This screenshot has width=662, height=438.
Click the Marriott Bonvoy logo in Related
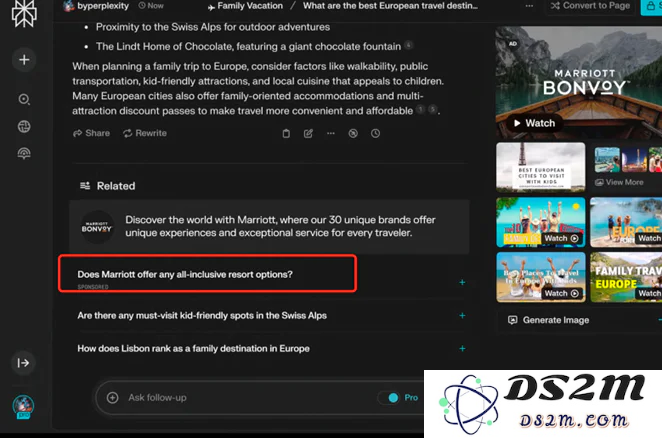point(97,227)
